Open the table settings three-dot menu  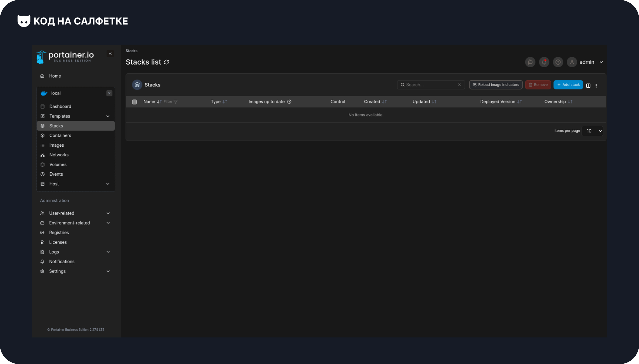point(596,86)
